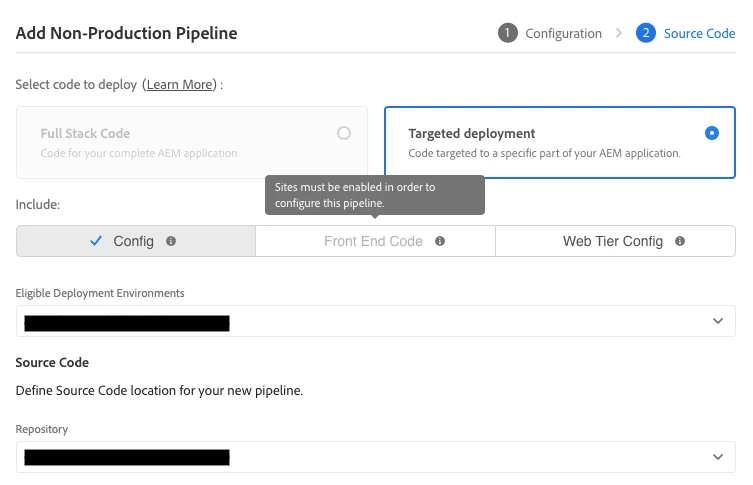
Task: Go back to the Configuration step label
Action: click(x=563, y=33)
